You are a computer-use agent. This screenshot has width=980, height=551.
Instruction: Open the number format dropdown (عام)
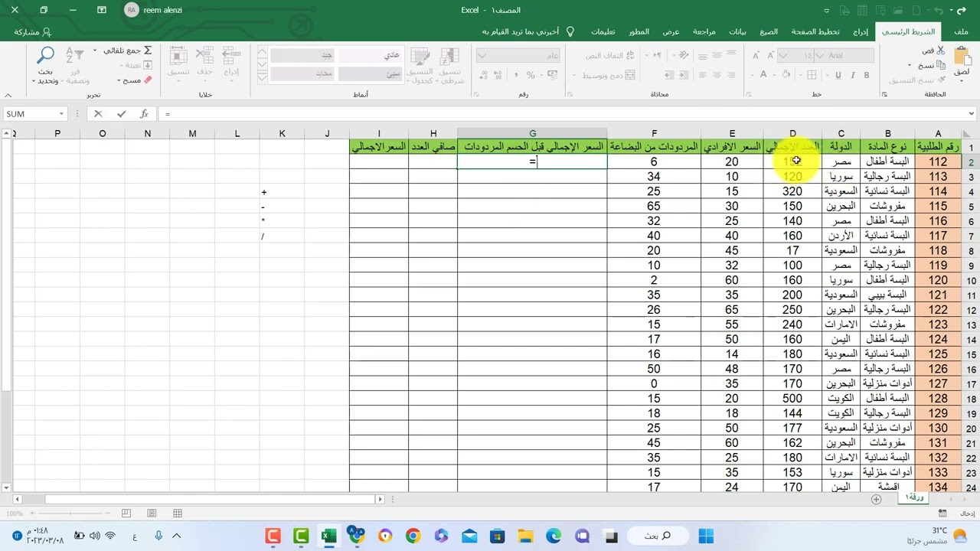[x=481, y=55]
